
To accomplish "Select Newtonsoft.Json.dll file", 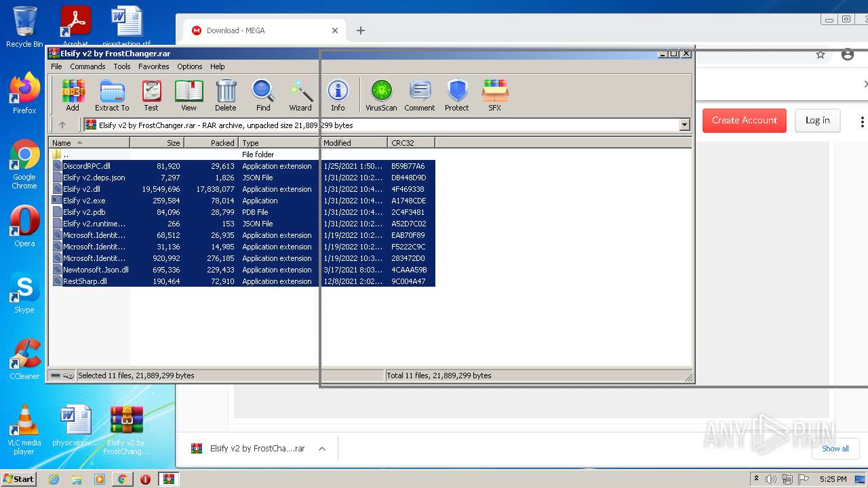I will (242, 270).
